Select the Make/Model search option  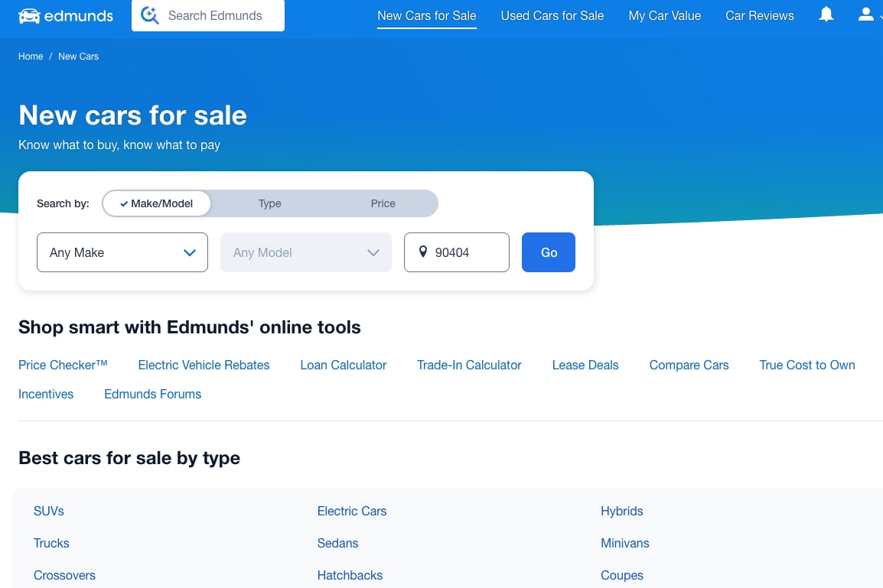157,203
